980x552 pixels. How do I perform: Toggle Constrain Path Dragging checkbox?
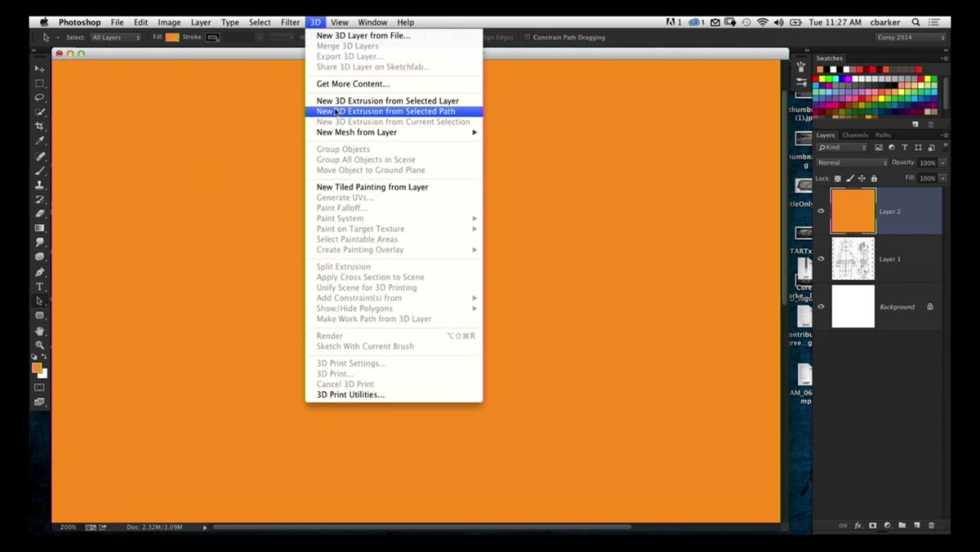pos(528,38)
